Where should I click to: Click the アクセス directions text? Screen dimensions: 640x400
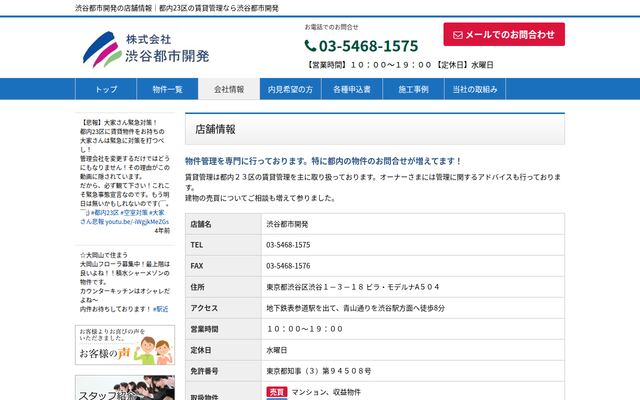point(356,308)
